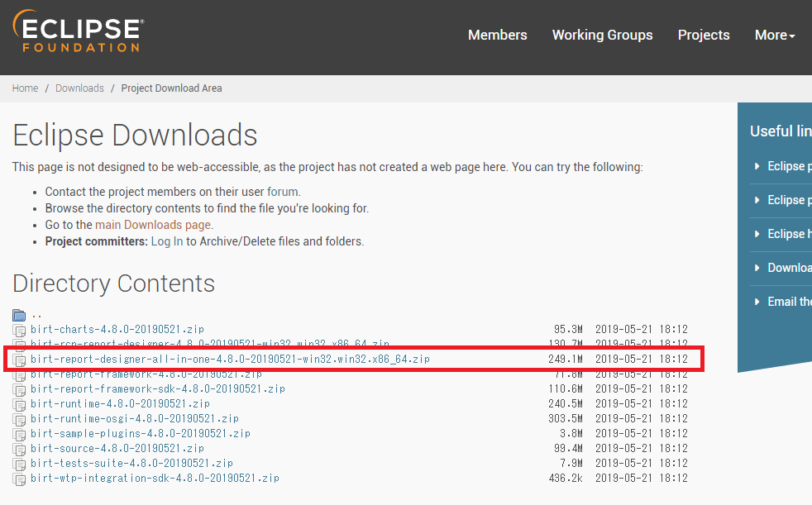This screenshot has height=505, width=812.
Task: Click the 436.2k file size value
Action: [x=566, y=478]
